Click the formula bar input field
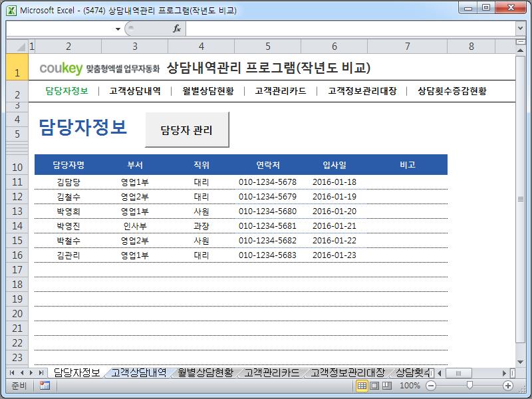 (x=350, y=29)
